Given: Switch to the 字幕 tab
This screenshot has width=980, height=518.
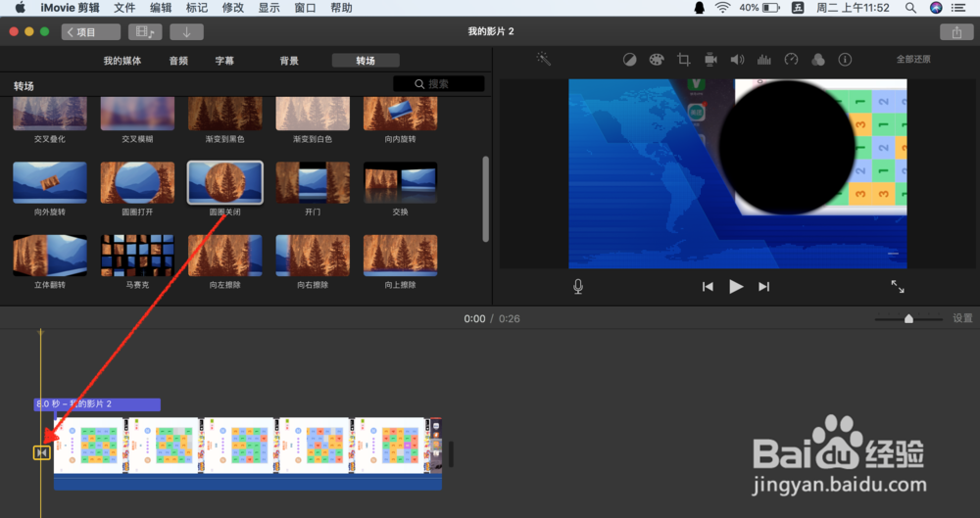Looking at the screenshot, I should click(224, 61).
